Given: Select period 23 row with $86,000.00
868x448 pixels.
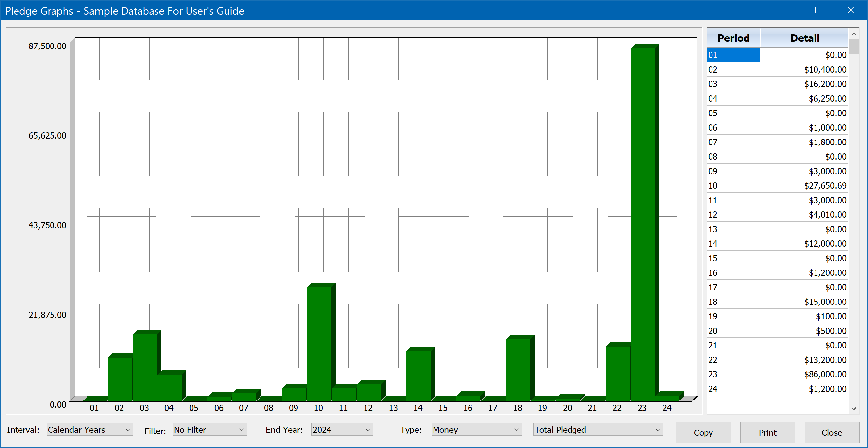Looking at the screenshot, I should tap(777, 374).
